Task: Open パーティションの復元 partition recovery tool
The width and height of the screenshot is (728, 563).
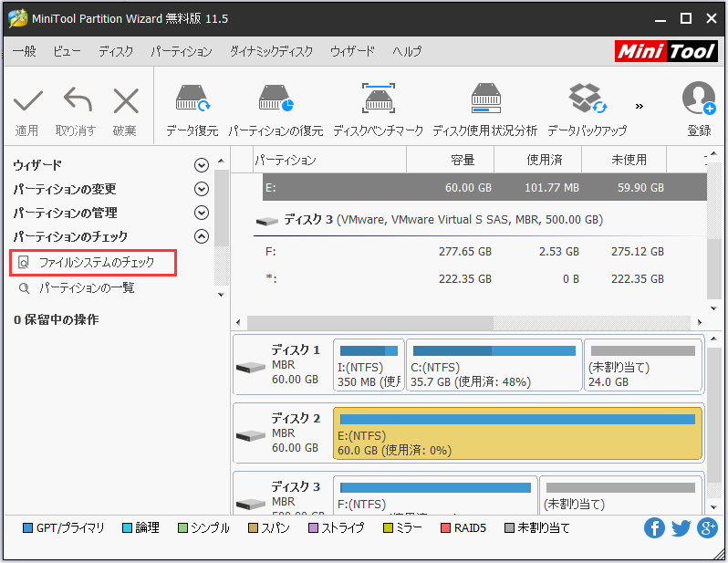Action: (x=275, y=100)
